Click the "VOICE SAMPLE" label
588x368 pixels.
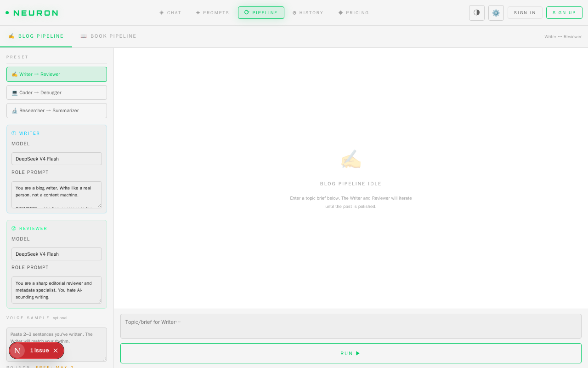28,318
